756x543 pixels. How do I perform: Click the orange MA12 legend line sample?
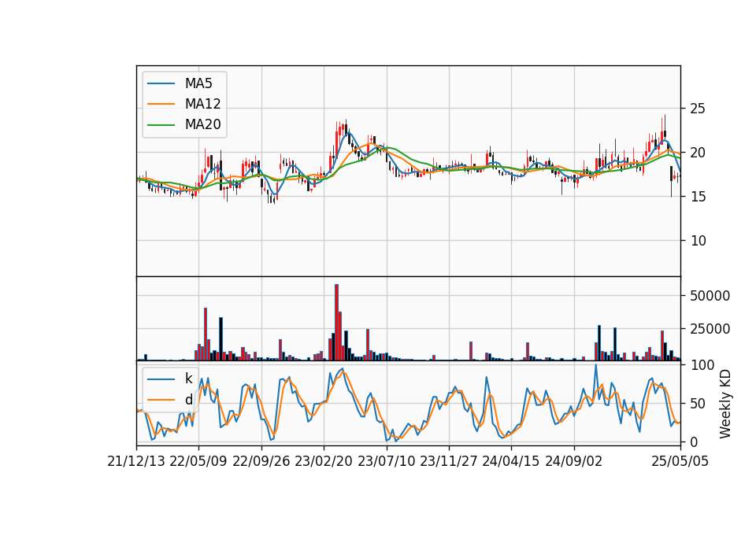(161, 104)
